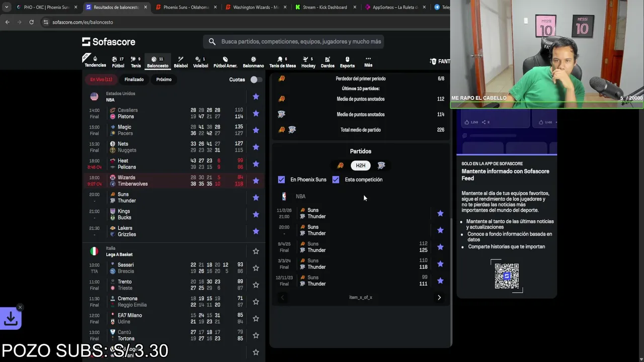This screenshot has width=644, height=362.
Task: Open the Dardos sport tab
Action: pos(328,62)
